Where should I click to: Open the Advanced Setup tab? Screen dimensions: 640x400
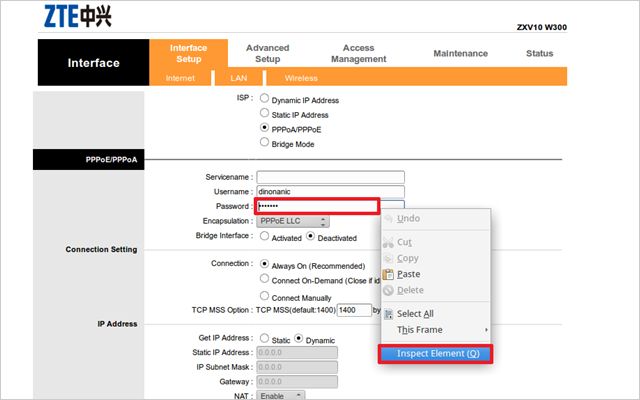267,53
